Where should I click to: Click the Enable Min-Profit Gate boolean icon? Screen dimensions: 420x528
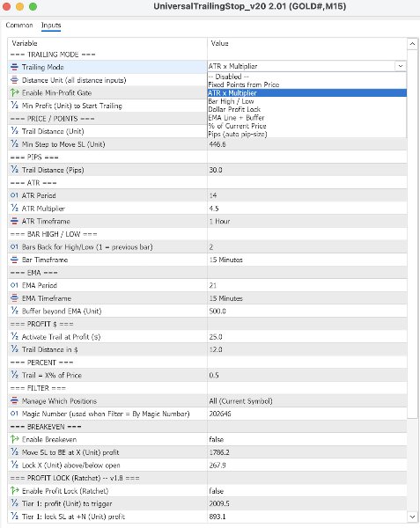(x=14, y=92)
